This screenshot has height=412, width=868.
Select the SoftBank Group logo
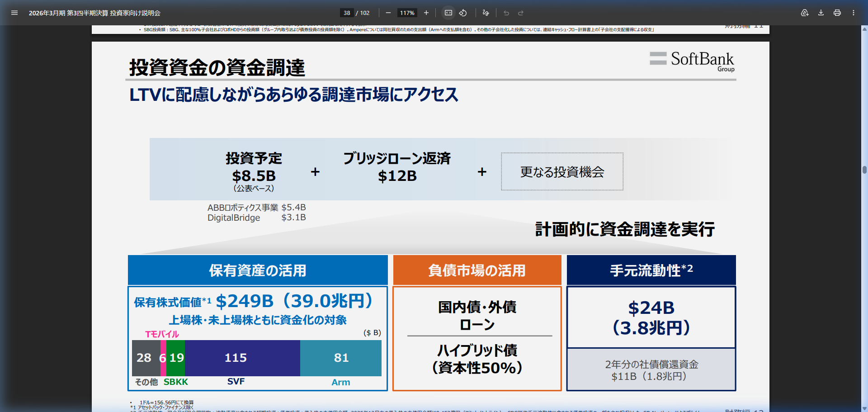point(692,61)
